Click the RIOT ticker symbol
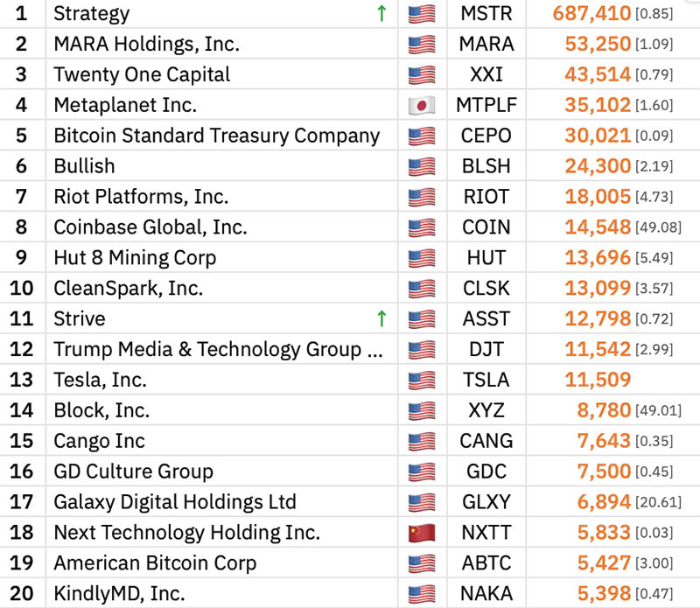 486,197
